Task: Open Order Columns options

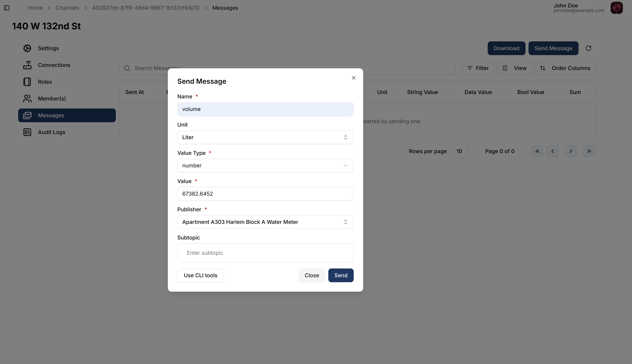Action: 565,68
